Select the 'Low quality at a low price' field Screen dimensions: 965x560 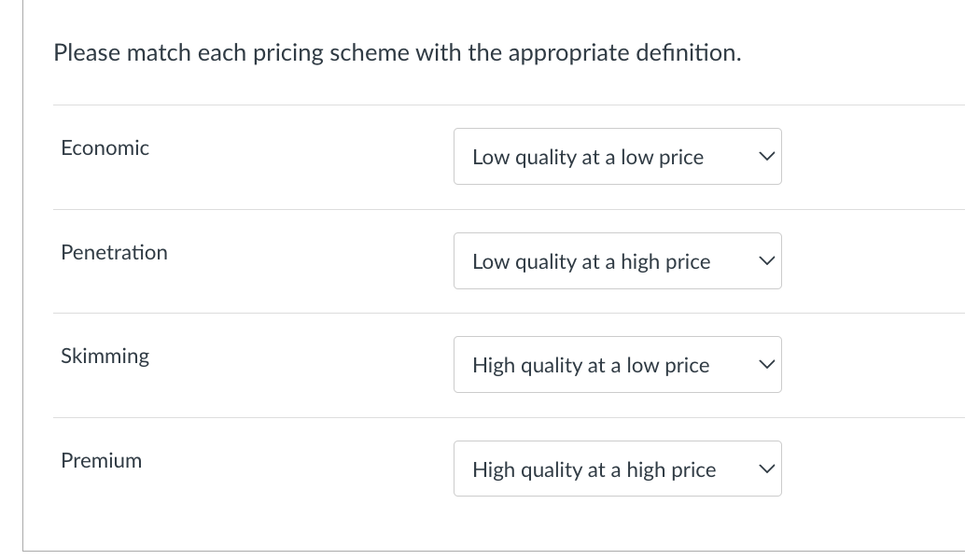(x=588, y=157)
